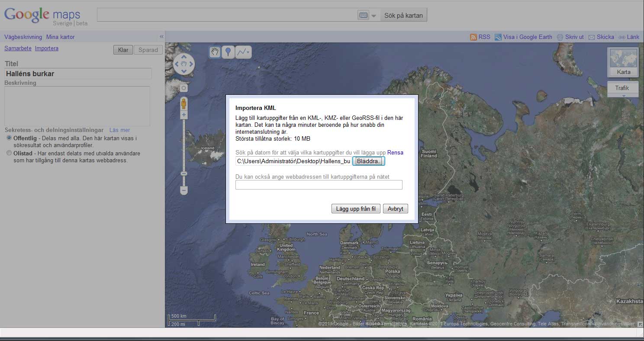
Task: Collapse the left side panel
Action: [161, 37]
